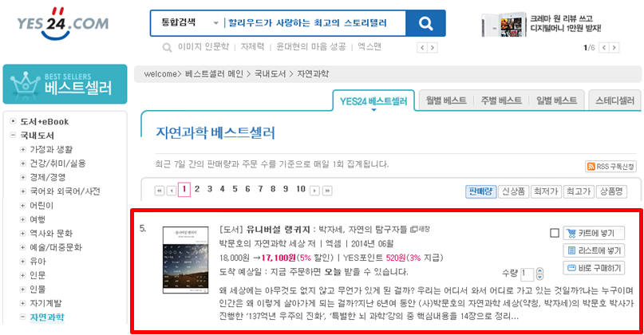Open 유니버설 랭귀지 book cover thumbnail
This screenshot has width=644, height=335.
pos(186,260)
